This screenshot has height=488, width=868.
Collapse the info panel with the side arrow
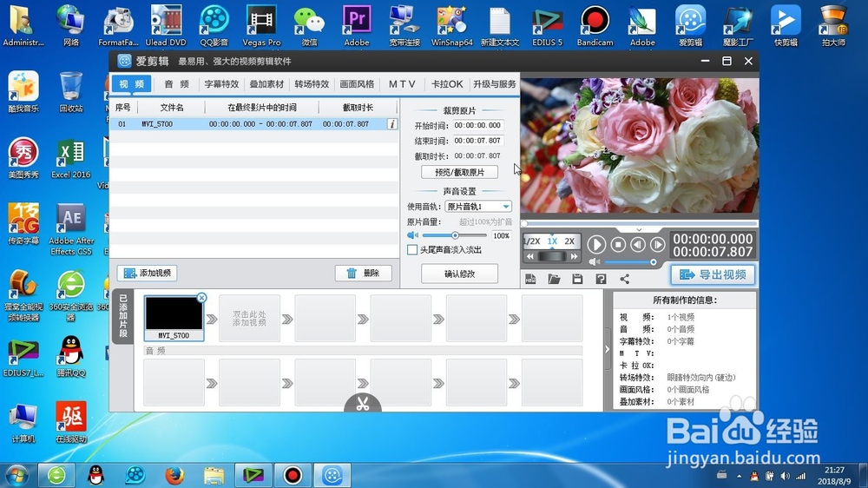coord(608,350)
